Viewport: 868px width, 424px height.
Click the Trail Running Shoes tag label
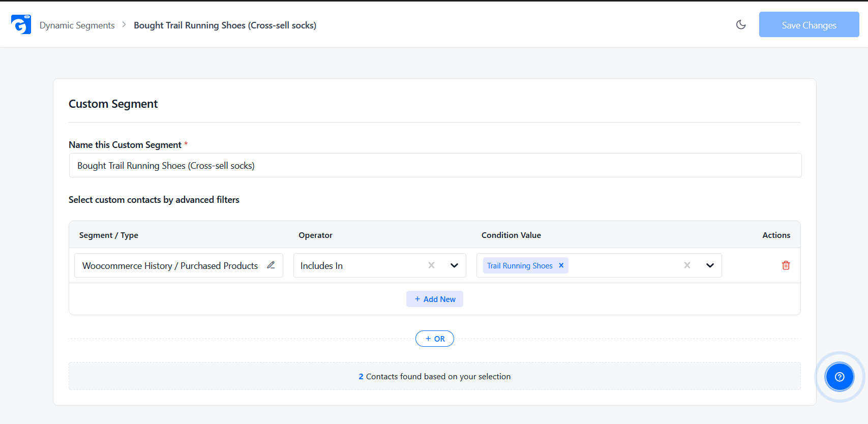pos(520,265)
